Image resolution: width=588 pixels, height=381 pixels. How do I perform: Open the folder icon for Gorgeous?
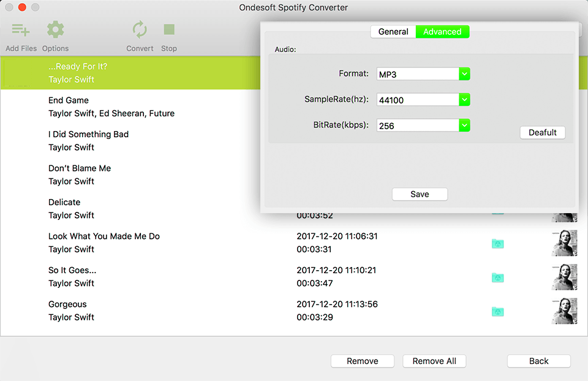tap(497, 312)
